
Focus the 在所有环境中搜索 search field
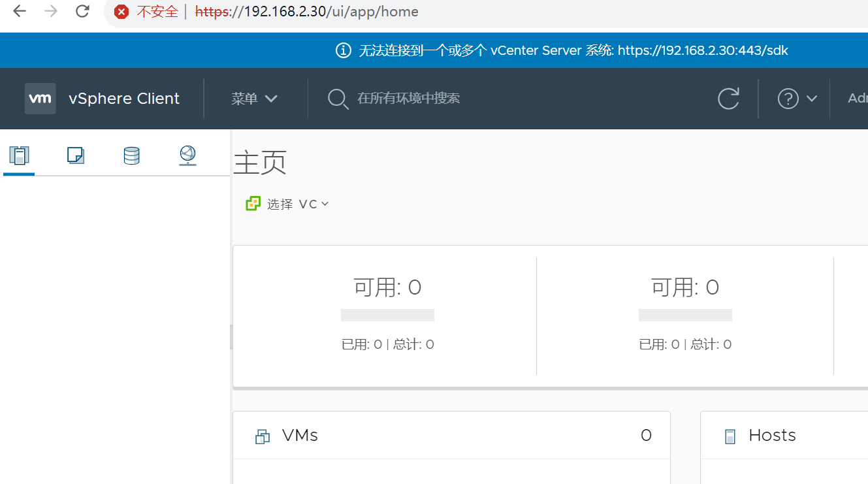408,99
